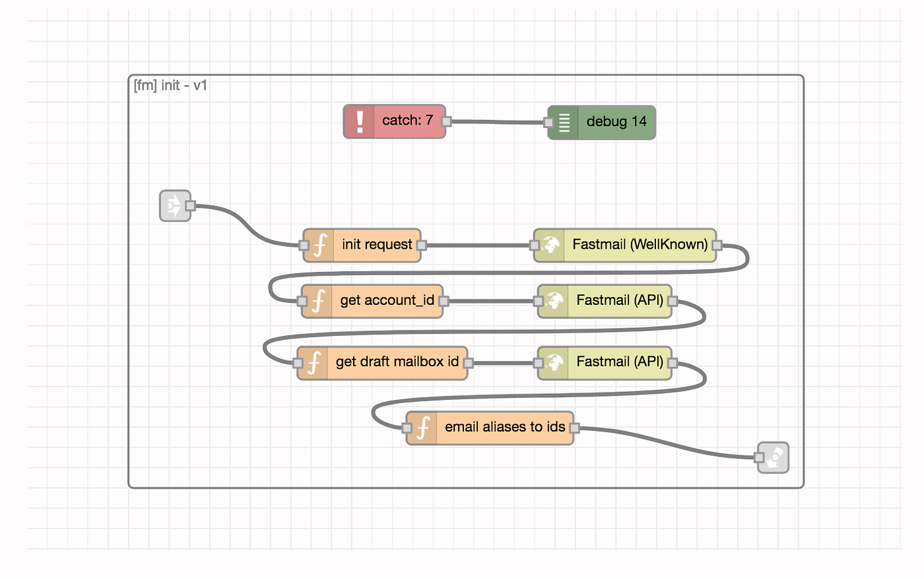Image resolution: width=924 pixels, height=578 pixels.
Task: Click input port of link-out node
Action: click(759, 457)
